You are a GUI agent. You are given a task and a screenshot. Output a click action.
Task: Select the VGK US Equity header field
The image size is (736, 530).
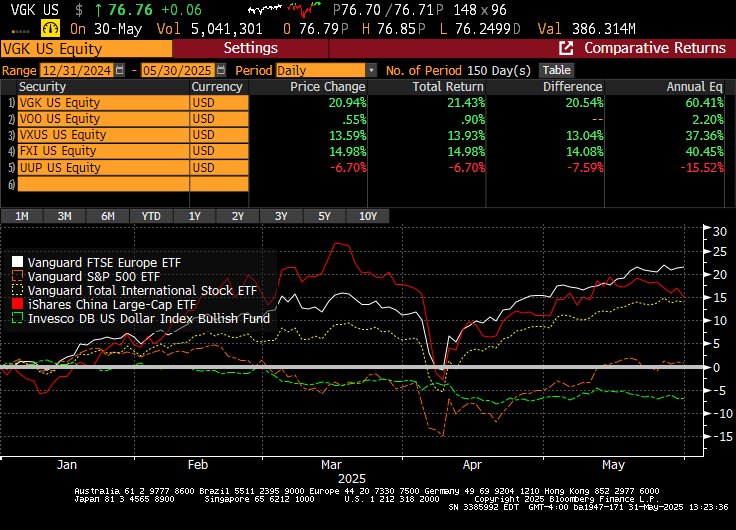point(86,48)
